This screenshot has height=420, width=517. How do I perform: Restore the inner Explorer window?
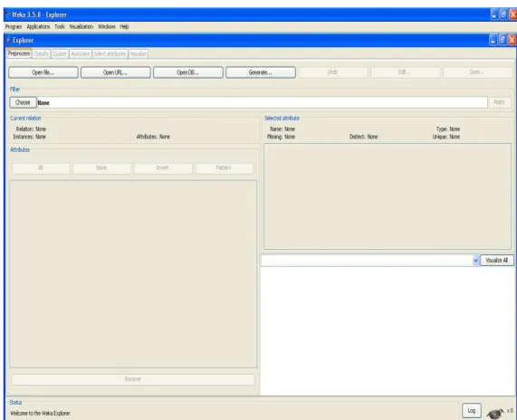[503, 40]
